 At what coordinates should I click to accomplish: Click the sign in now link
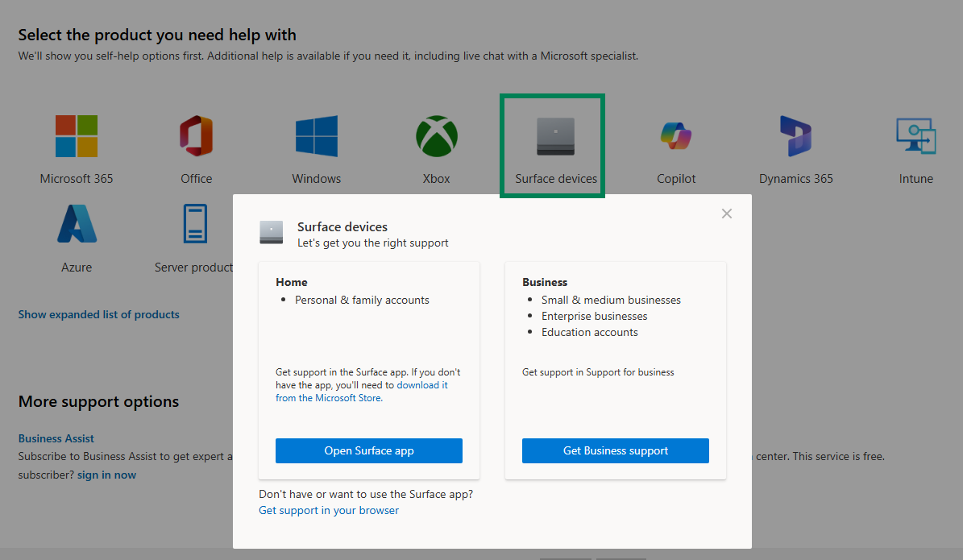point(107,475)
